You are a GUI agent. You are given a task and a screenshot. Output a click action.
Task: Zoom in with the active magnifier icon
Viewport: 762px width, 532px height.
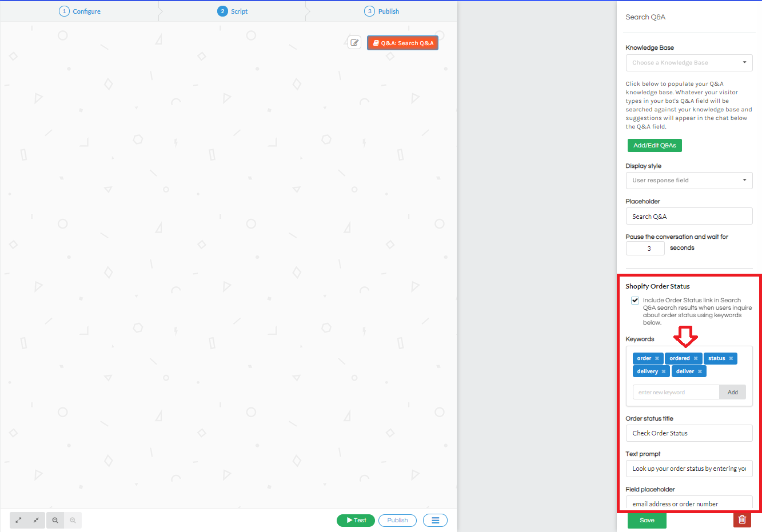pyautogui.click(x=55, y=521)
